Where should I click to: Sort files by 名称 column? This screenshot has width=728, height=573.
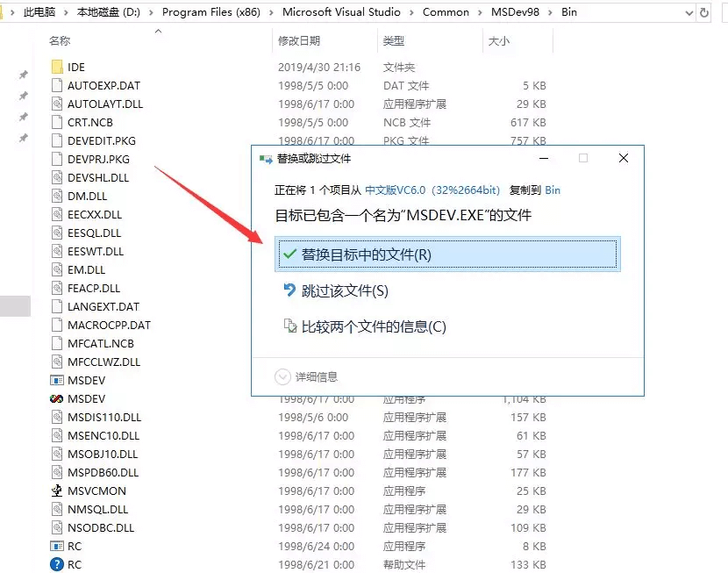pos(60,41)
